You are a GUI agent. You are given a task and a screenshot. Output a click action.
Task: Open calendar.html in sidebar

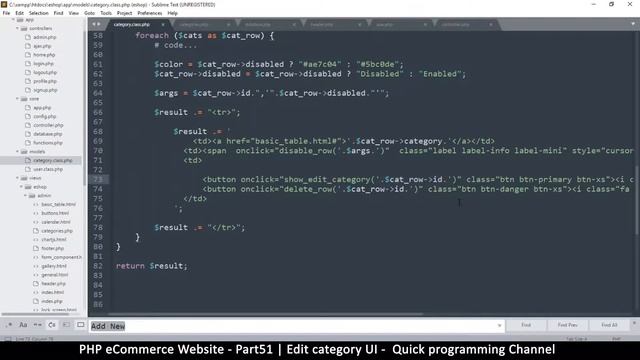pyautogui.click(x=56, y=222)
